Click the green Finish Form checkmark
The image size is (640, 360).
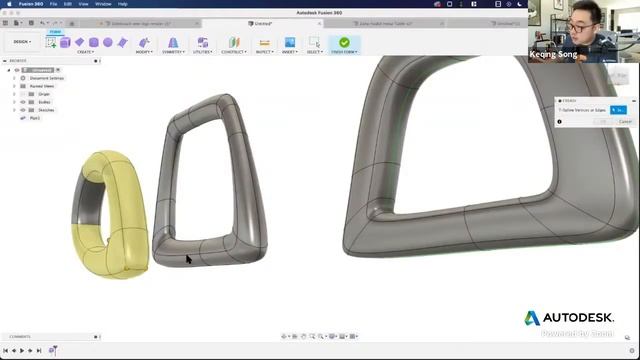click(x=344, y=42)
